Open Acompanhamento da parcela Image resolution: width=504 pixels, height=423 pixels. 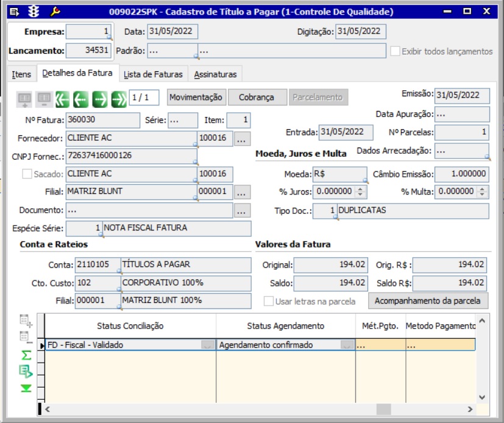click(428, 300)
